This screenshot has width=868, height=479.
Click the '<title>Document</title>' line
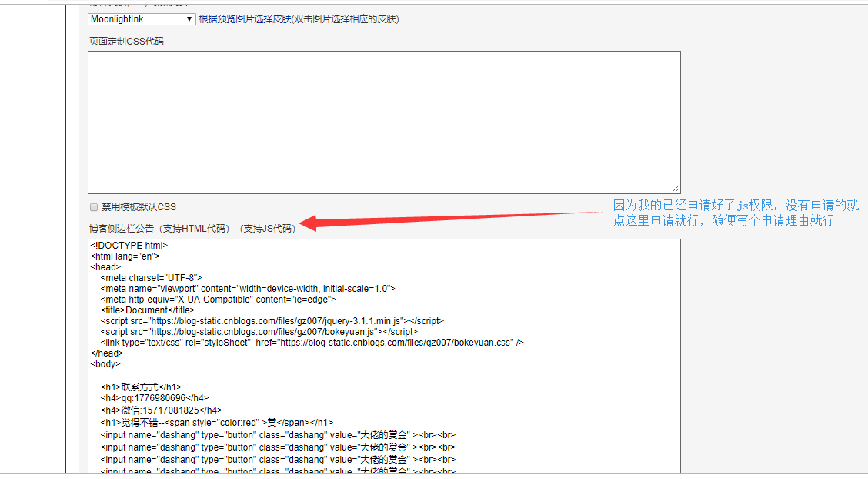coord(147,310)
